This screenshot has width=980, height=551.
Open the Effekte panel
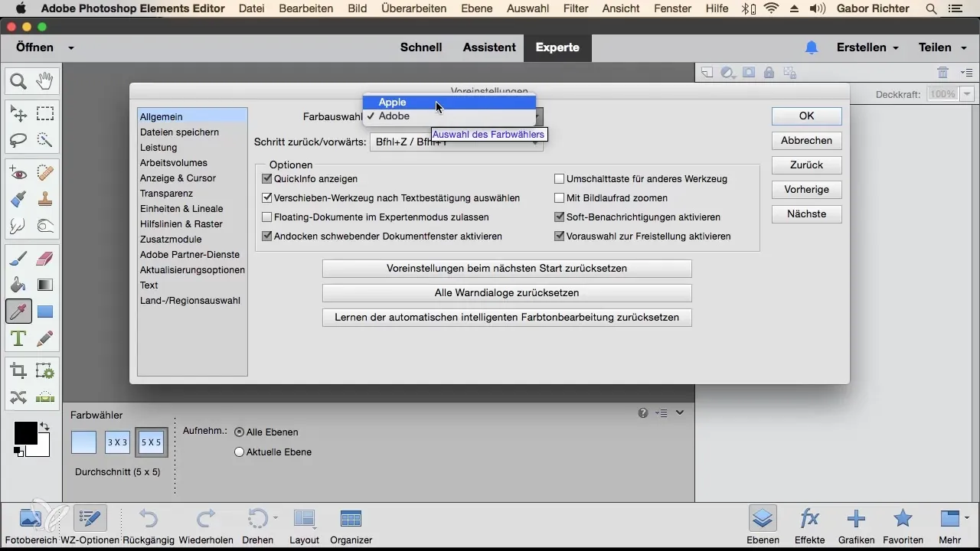(809, 526)
